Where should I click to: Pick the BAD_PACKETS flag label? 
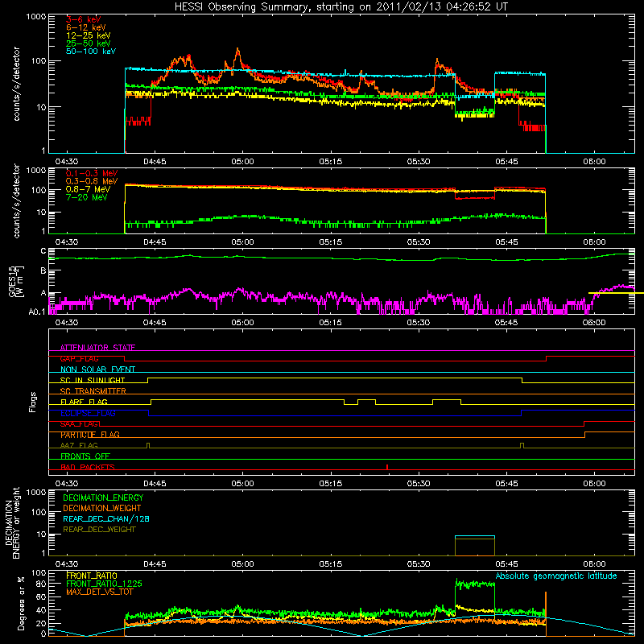(88, 467)
